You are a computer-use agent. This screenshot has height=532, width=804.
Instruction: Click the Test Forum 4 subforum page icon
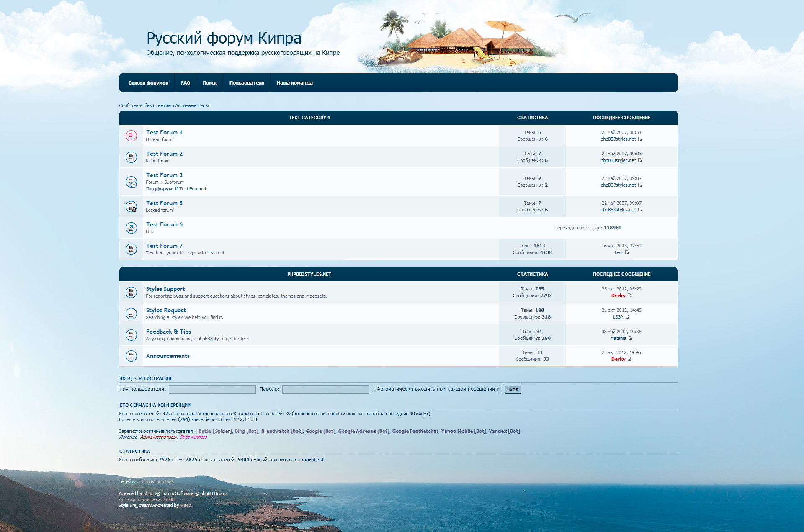(x=177, y=189)
